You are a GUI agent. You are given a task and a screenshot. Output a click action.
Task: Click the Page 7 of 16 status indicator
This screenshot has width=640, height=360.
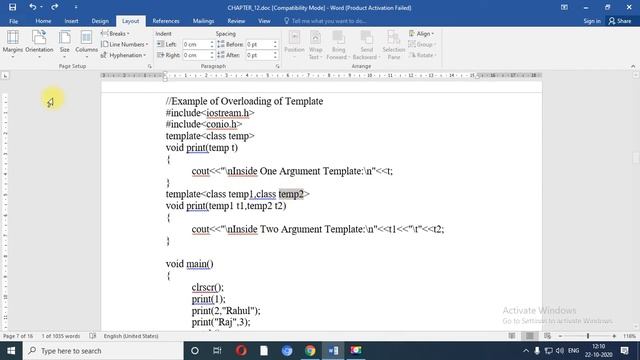coord(18,336)
